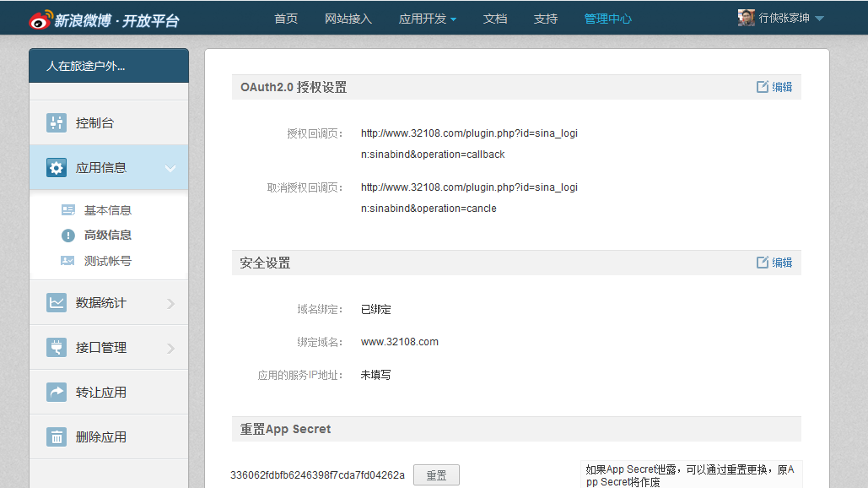
Task: Click the Sina Weibo logo icon
Action: (40, 19)
